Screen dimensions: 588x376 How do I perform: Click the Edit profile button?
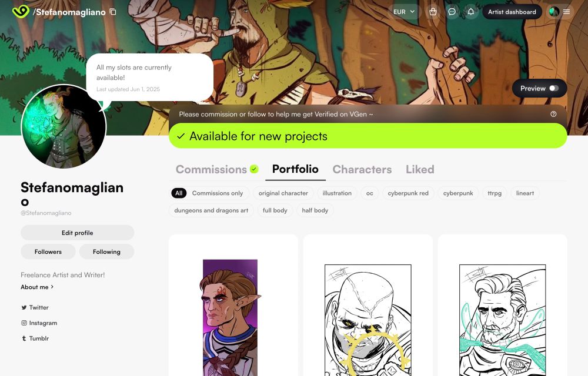tap(77, 233)
